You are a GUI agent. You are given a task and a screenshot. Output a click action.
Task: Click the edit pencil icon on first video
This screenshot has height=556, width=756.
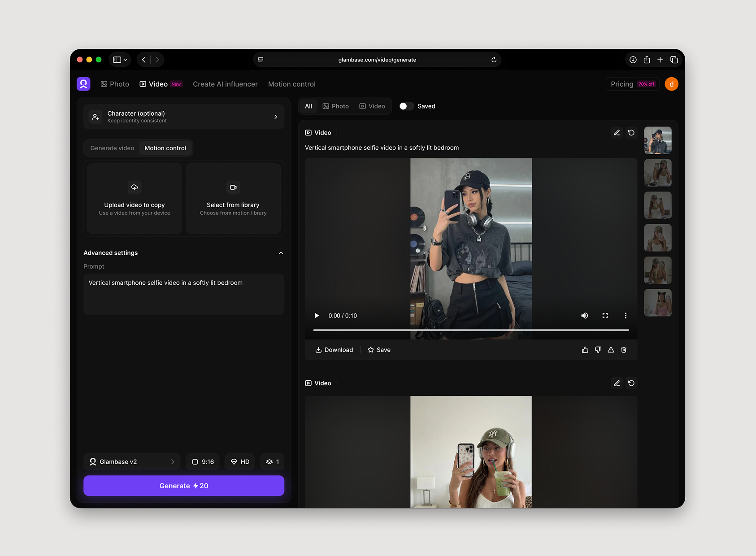[617, 133]
